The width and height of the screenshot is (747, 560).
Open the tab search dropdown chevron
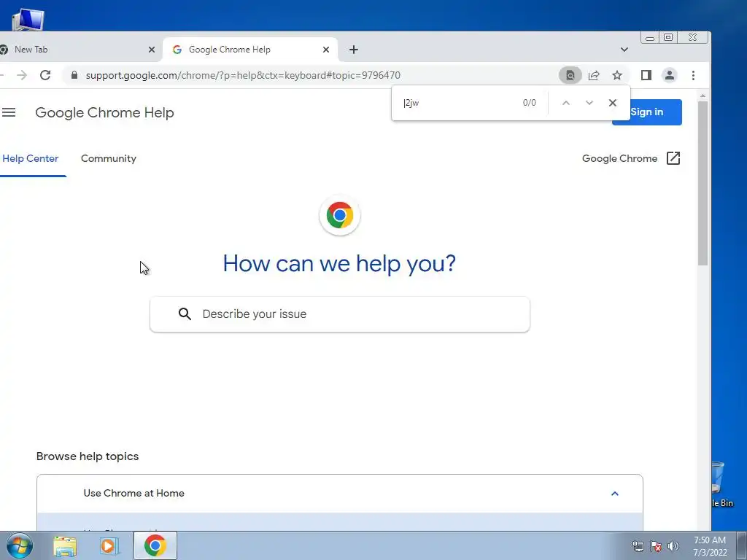[x=624, y=50]
